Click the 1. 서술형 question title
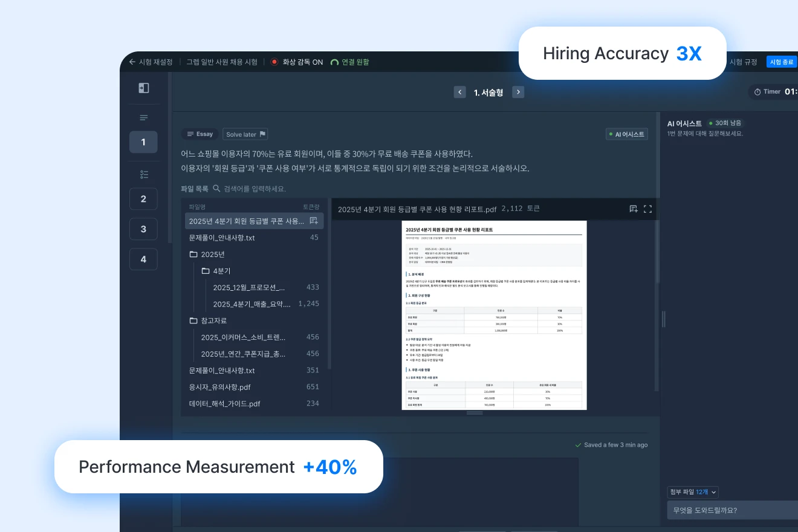Viewport: 798px width, 532px height. point(488,92)
